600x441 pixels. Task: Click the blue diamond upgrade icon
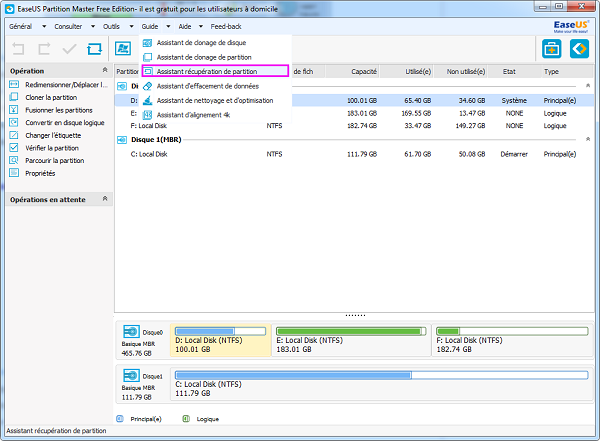click(579, 49)
